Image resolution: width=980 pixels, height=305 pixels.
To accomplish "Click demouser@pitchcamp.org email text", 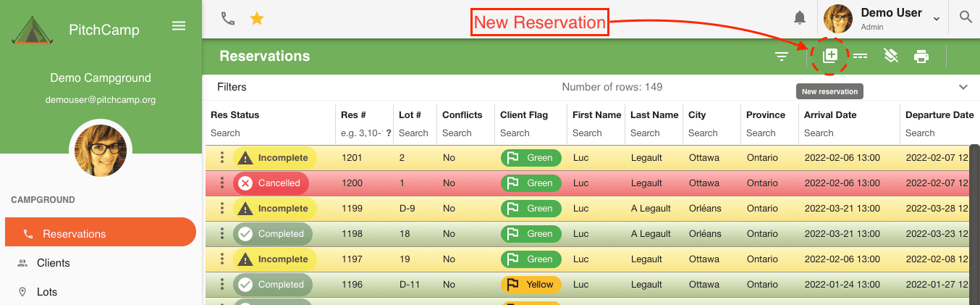I will pyautogui.click(x=101, y=100).
